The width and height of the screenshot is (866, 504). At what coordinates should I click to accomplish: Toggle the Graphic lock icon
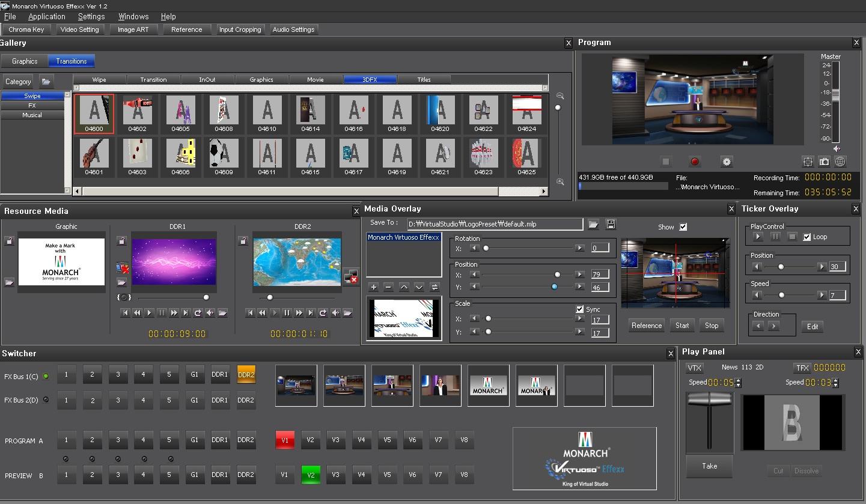click(x=10, y=241)
